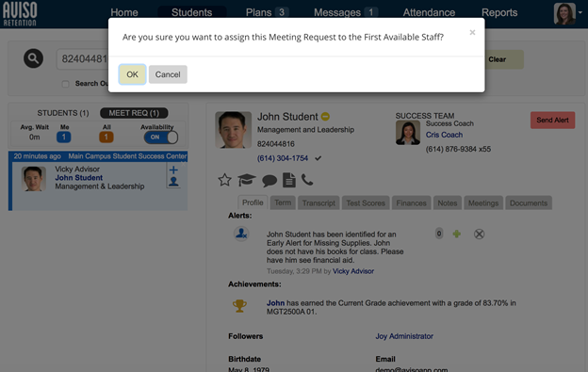Open the Home nav item

tap(124, 12)
